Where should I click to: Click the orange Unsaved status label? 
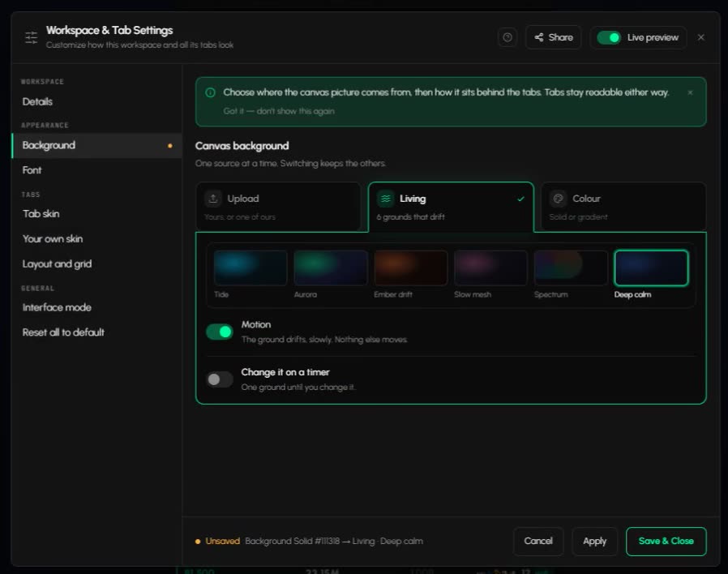(222, 541)
